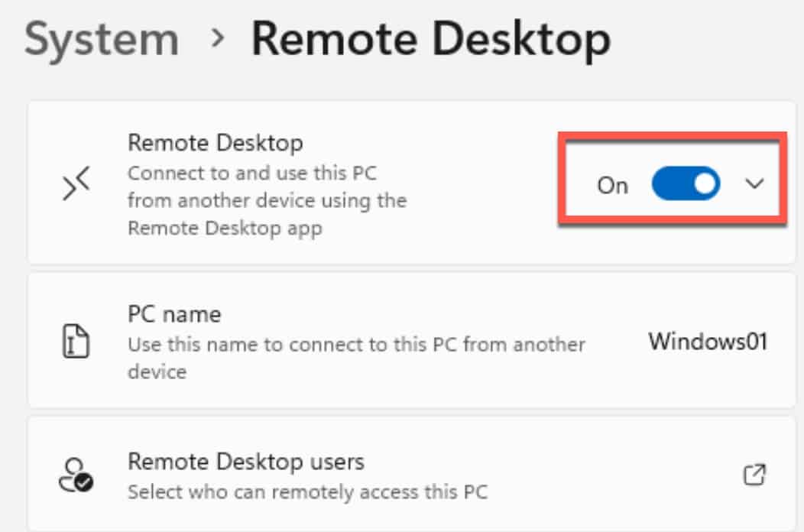804x532 pixels.
Task: Click the "On" status label
Action: pyautogui.click(x=612, y=185)
